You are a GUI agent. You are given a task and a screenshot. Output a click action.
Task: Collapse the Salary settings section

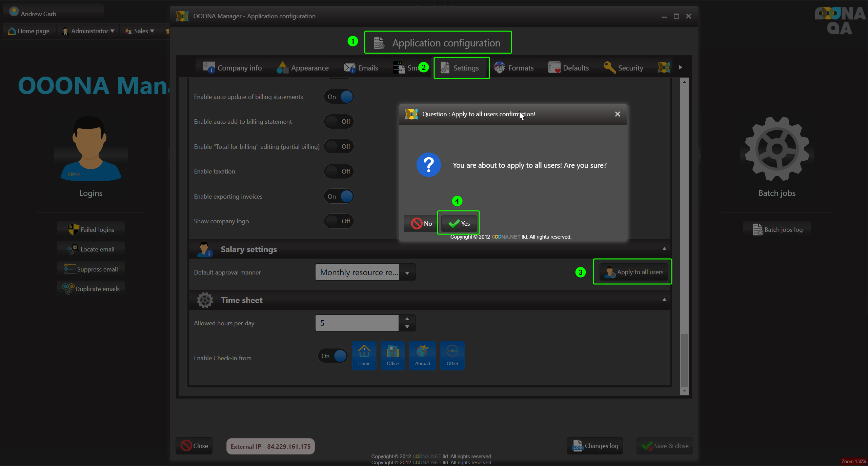pos(664,249)
